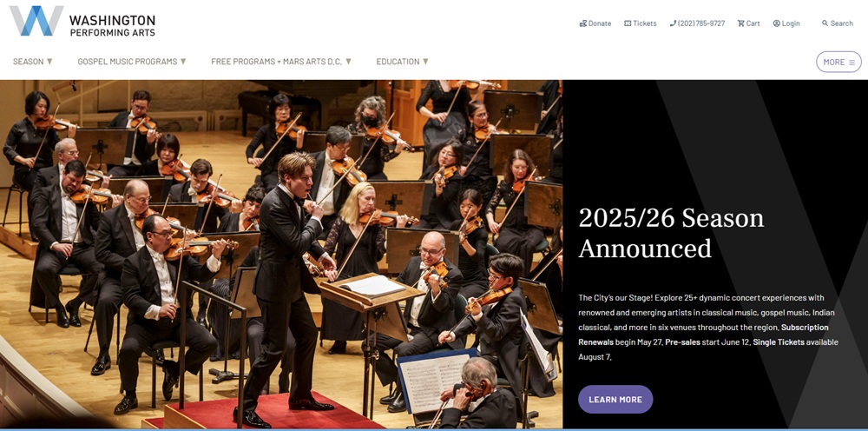
Task: Click the Donate icon in header
Action: (x=583, y=23)
